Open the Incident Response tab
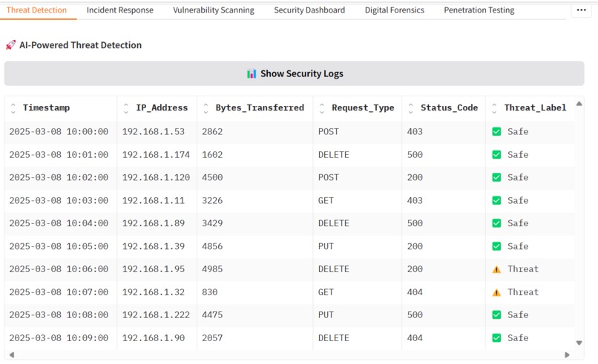598x364 pixels. 120,10
